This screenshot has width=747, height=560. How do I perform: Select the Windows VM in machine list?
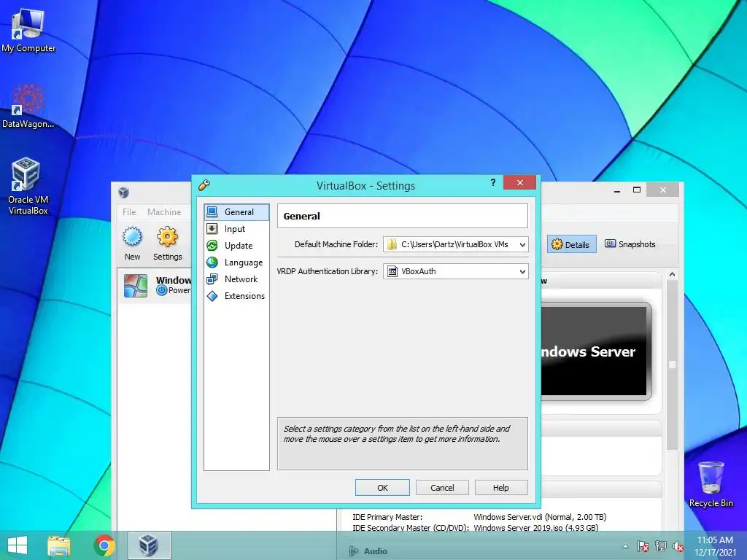pyautogui.click(x=156, y=285)
